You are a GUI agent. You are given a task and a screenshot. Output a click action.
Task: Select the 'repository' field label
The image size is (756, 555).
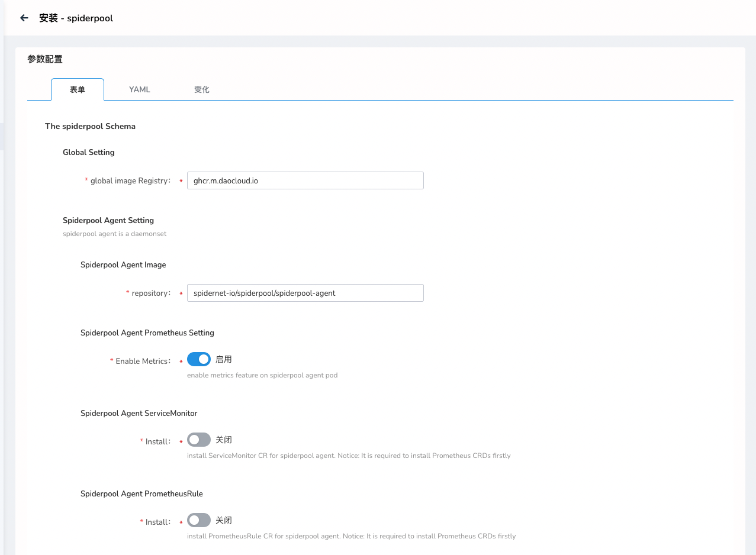point(150,293)
